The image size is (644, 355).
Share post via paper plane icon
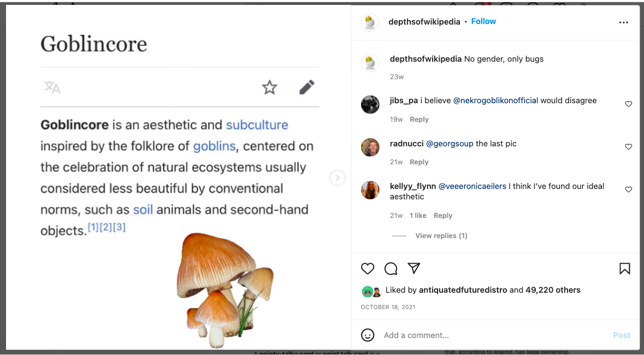tap(413, 268)
